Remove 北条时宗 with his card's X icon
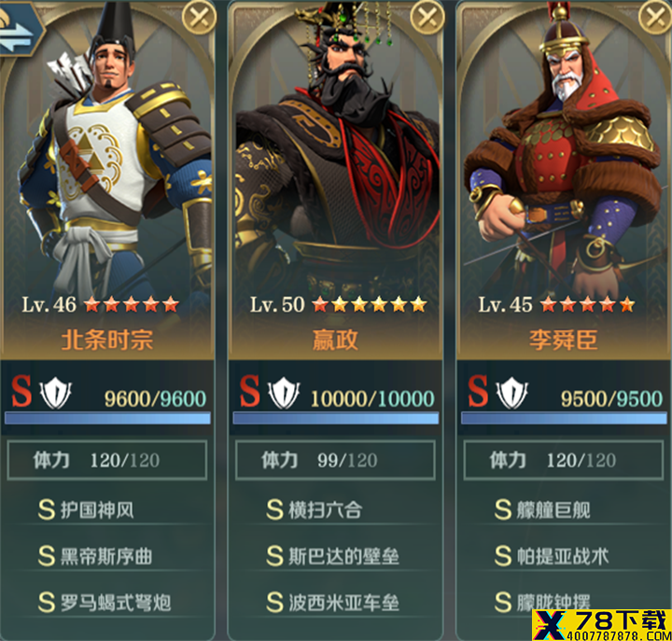This screenshot has height=641, width=672. (x=199, y=17)
